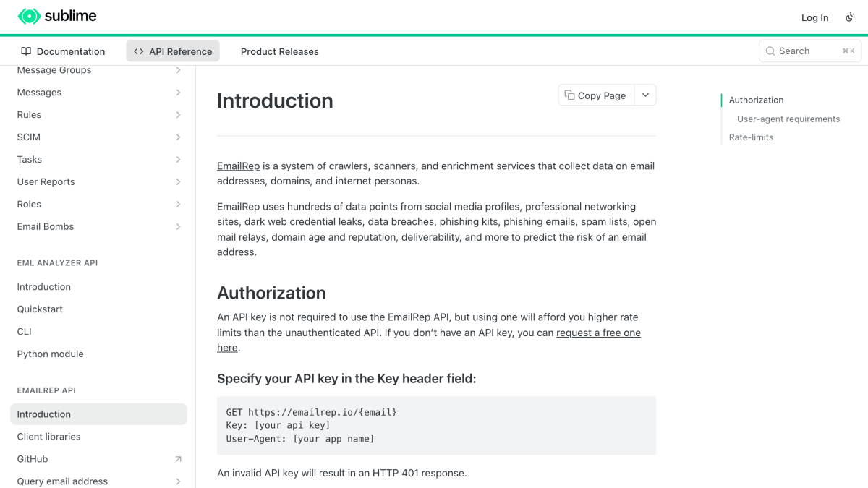The width and height of the screenshot is (868, 488).
Task: Click the Search input field
Action: [810, 51]
